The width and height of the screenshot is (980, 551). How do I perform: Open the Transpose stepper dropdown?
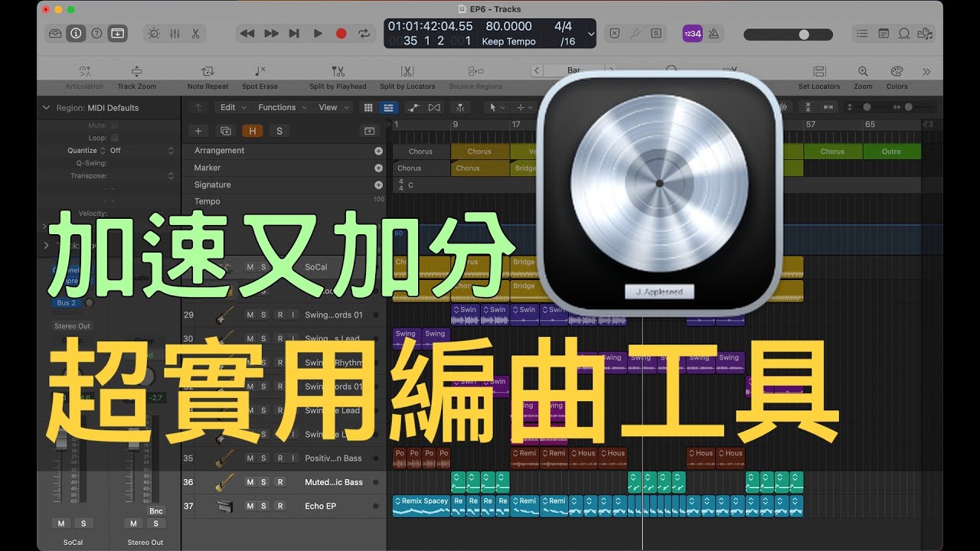(x=171, y=176)
